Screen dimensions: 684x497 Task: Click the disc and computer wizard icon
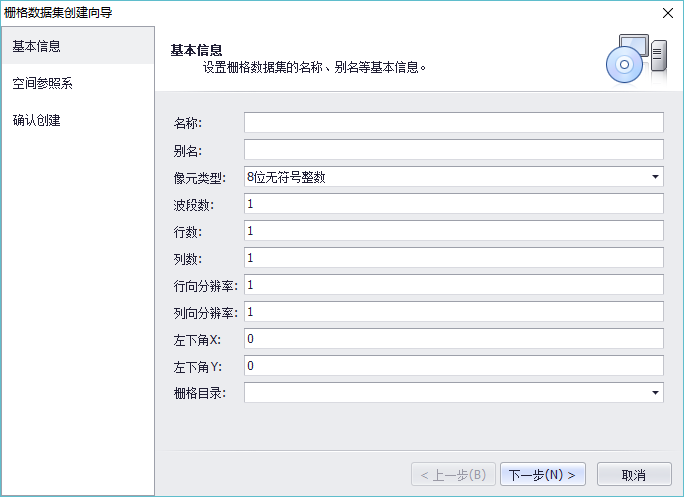635,59
